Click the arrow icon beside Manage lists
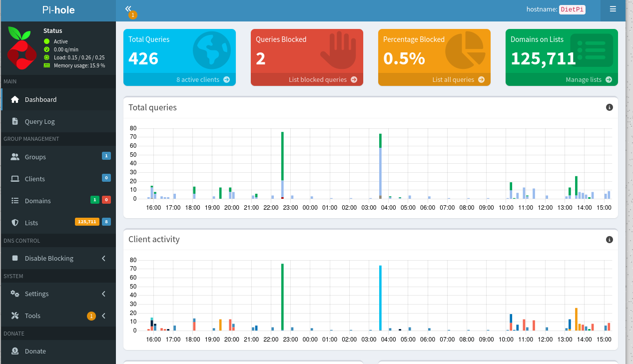The height and width of the screenshot is (364, 633). (x=609, y=79)
